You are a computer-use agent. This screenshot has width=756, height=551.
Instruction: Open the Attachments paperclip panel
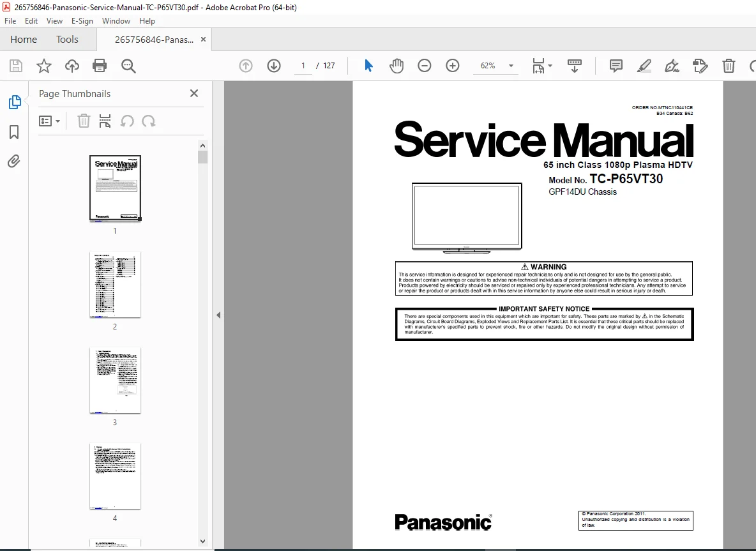[x=14, y=161]
